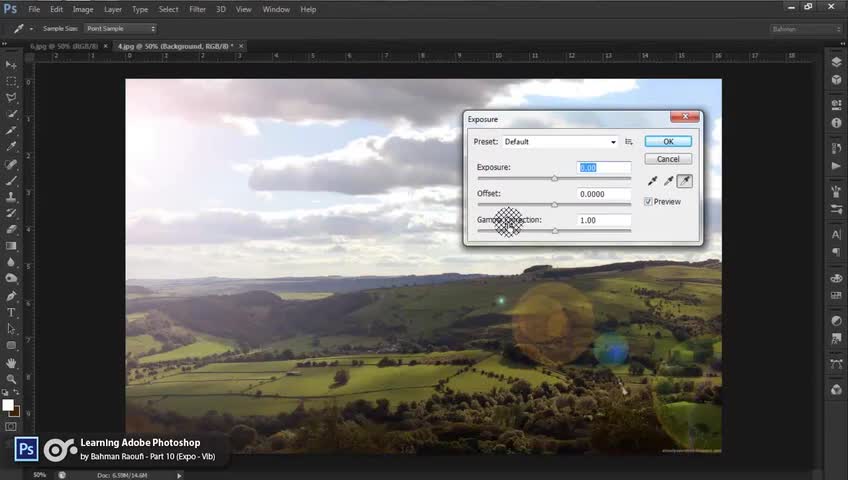
Task: Click Cancel in the Exposure dialog
Action: [x=668, y=159]
